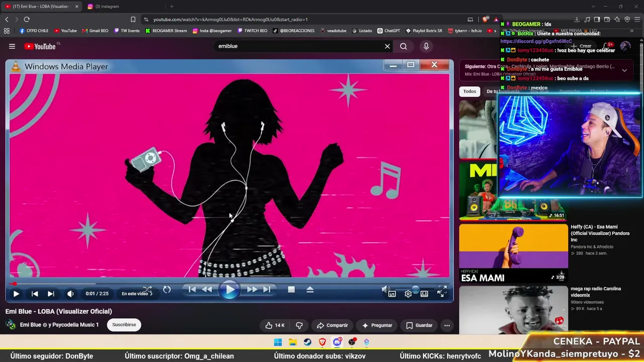Open 'mega rap radio Carolina videomix' title
This screenshot has height=362, width=644.
coord(596,292)
